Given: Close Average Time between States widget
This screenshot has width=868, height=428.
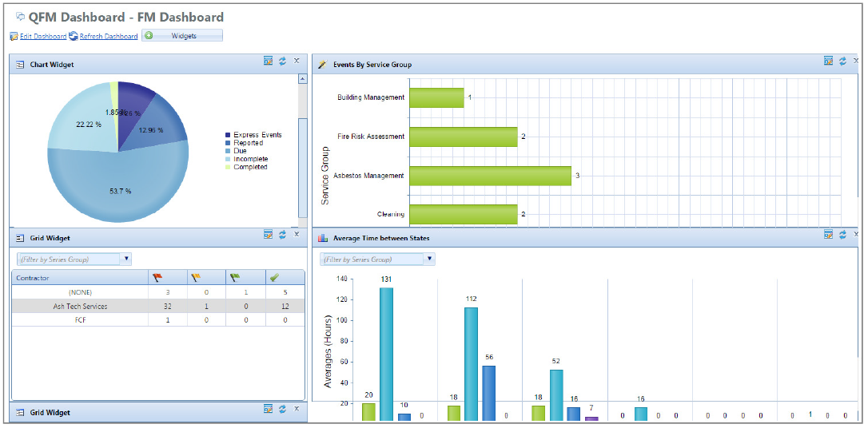Looking at the screenshot, I should tap(856, 234).
